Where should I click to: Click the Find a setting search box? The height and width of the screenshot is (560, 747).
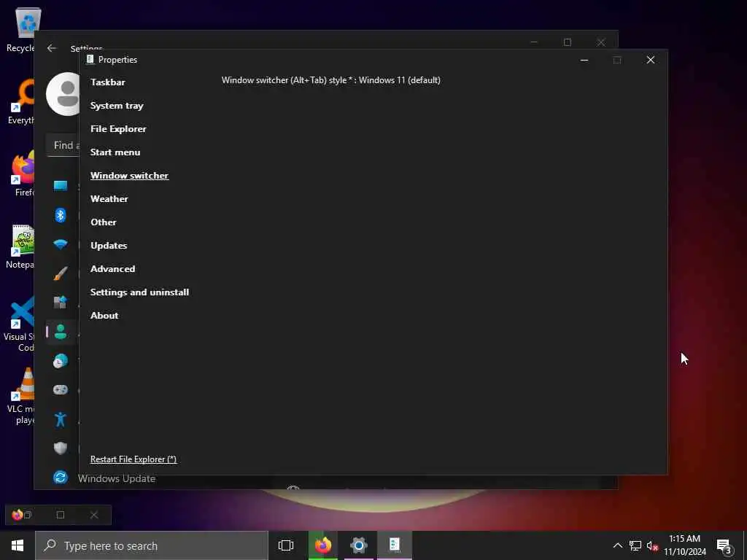(x=63, y=145)
